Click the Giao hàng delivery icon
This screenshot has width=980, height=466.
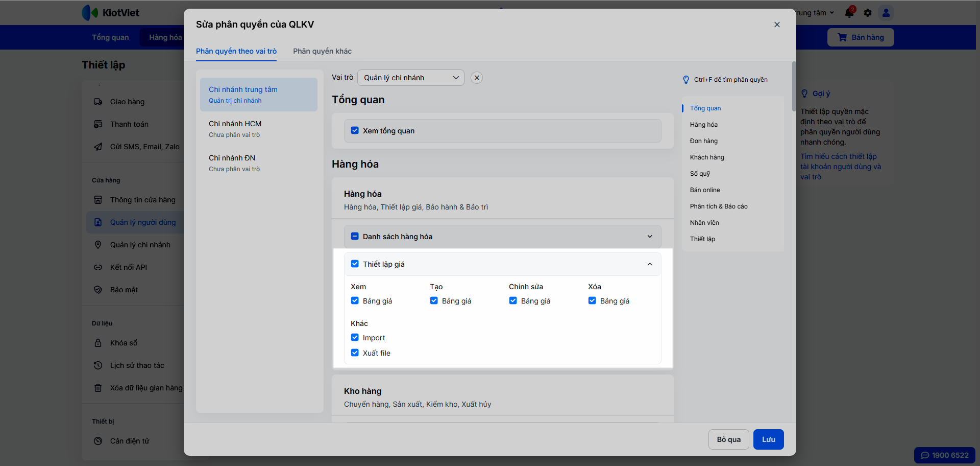98,102
